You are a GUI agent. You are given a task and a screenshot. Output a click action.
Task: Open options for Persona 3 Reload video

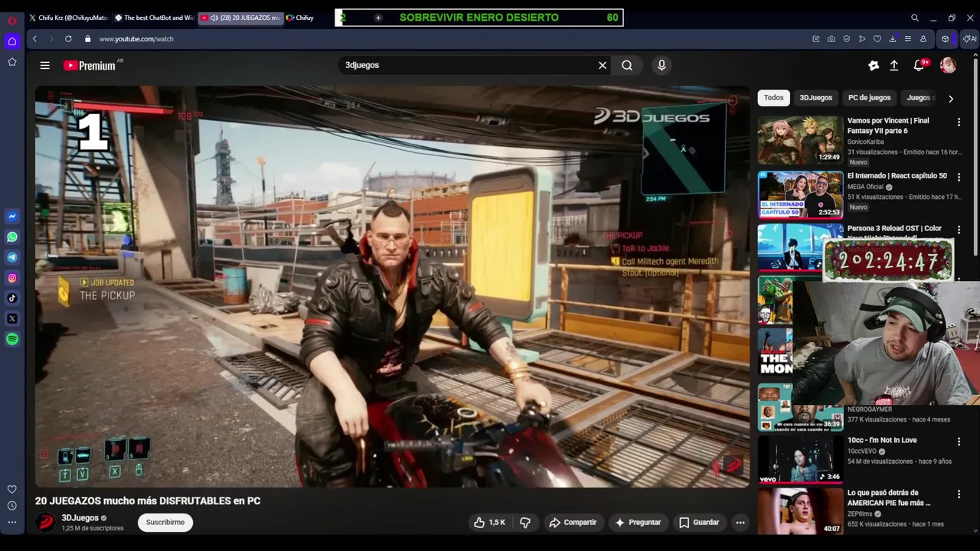pyautogui.click(x=959, y=230)
